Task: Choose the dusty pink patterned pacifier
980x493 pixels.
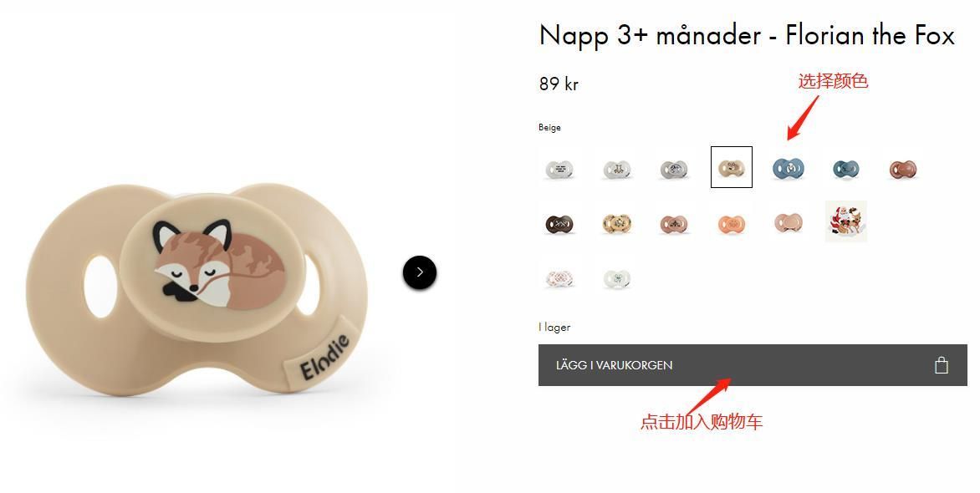Action: 674,224
